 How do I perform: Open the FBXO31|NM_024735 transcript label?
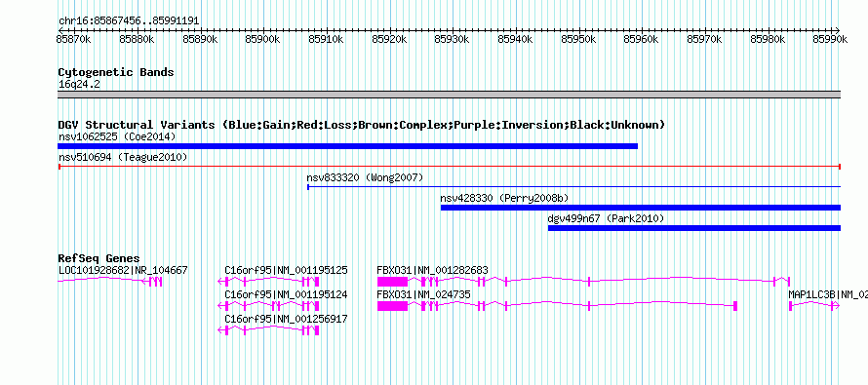[x=424, y=294]
